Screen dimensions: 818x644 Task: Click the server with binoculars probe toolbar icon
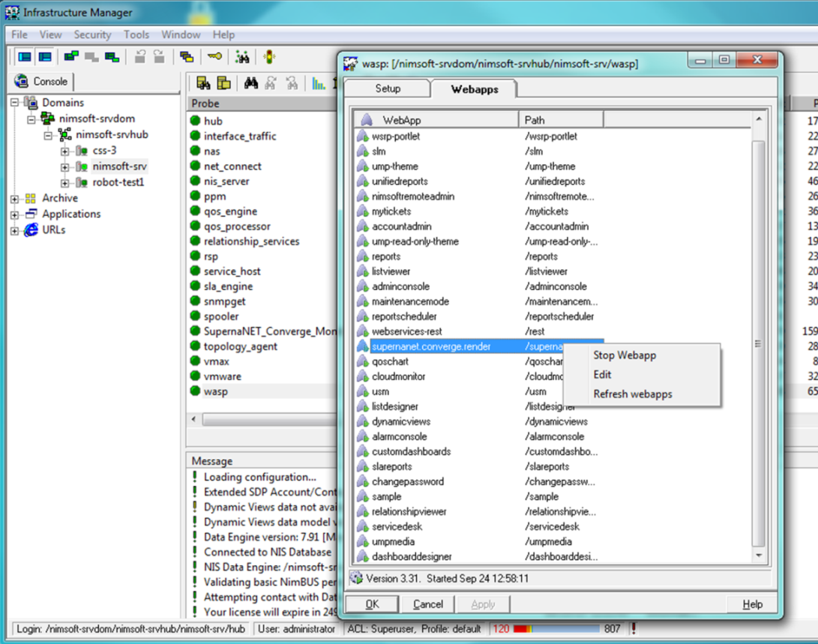[203, 83]
